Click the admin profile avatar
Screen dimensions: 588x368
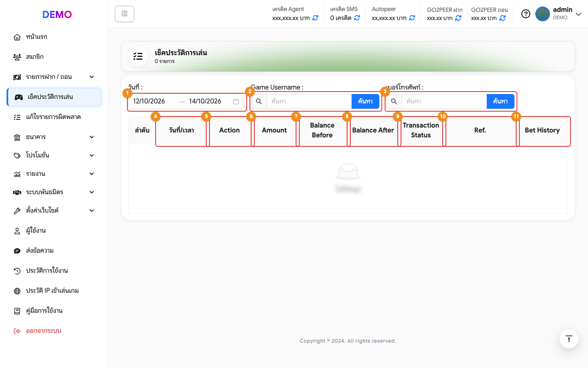(x=543, y=14)
